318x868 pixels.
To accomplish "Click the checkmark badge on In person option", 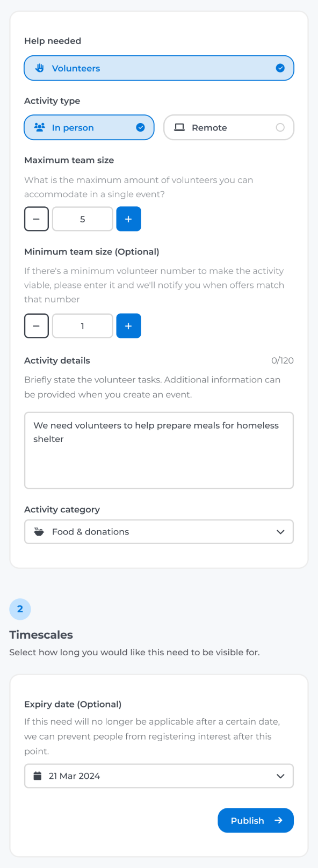I will tap(141, 127).
